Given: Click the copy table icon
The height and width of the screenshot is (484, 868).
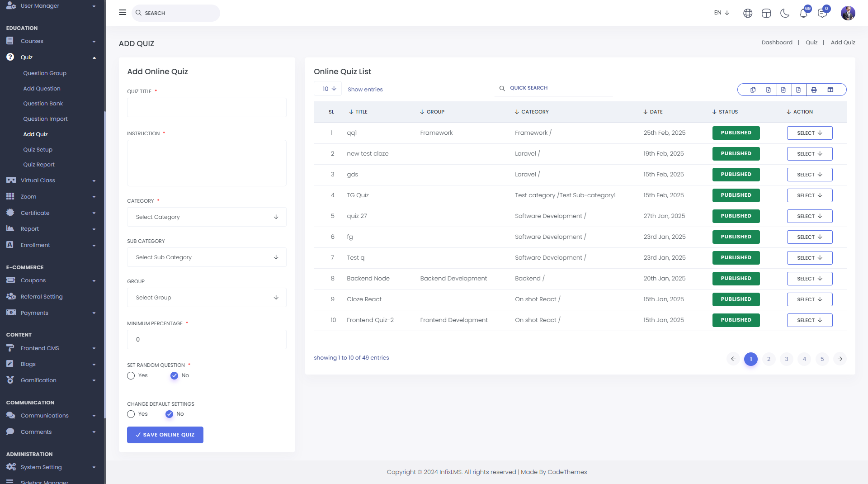Looking at the screenshot, I should tap(753, 90).
